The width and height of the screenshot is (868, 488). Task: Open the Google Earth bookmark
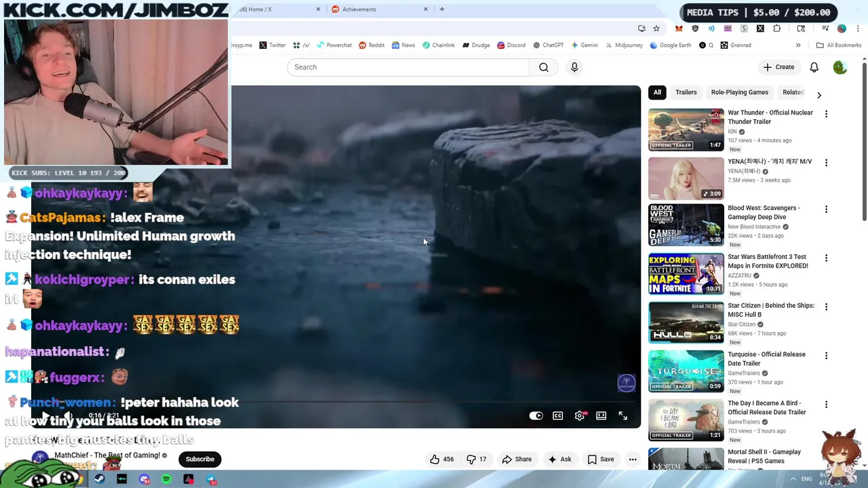[x=670, y=45]
